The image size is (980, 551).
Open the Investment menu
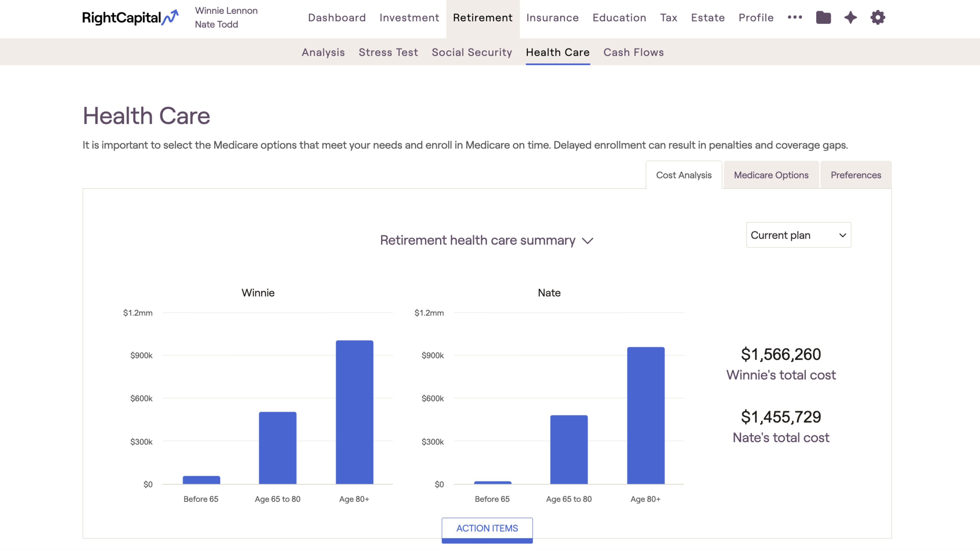tap(409, 18)
